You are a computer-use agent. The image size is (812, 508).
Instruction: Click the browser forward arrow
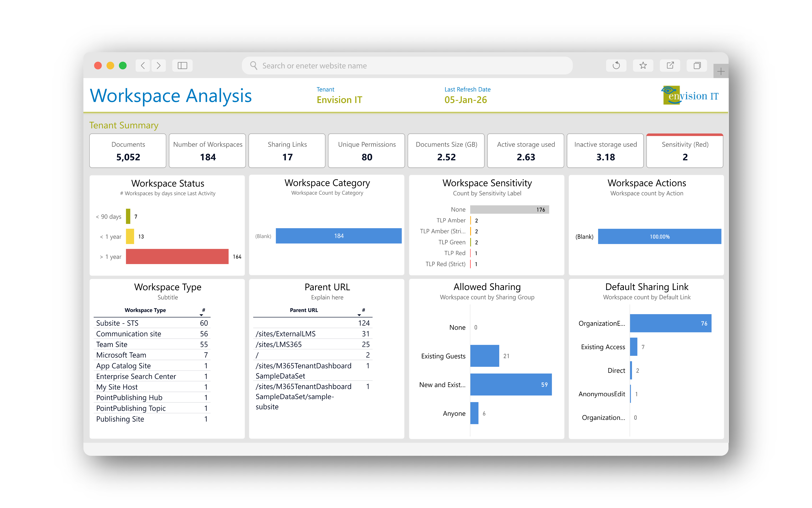pos(158,65)
